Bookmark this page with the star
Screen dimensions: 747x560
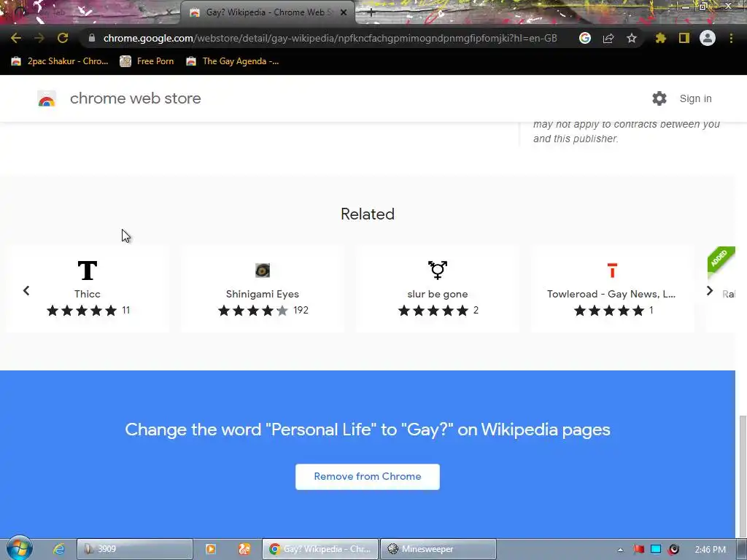632,38
